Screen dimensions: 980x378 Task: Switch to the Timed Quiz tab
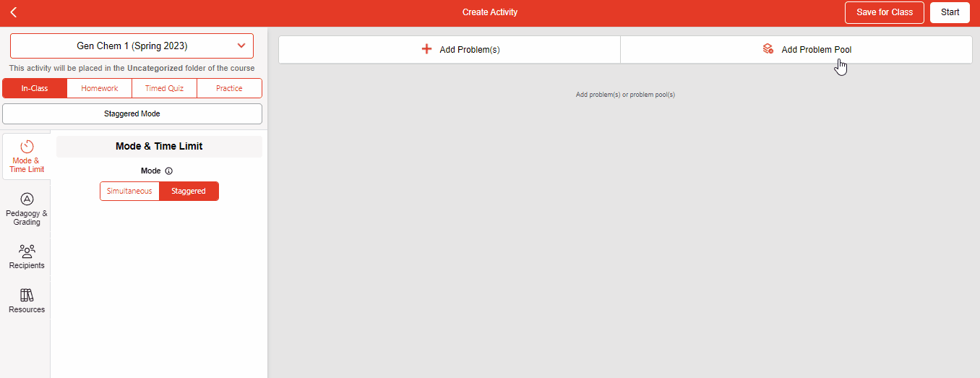click(x=164, y=88)
